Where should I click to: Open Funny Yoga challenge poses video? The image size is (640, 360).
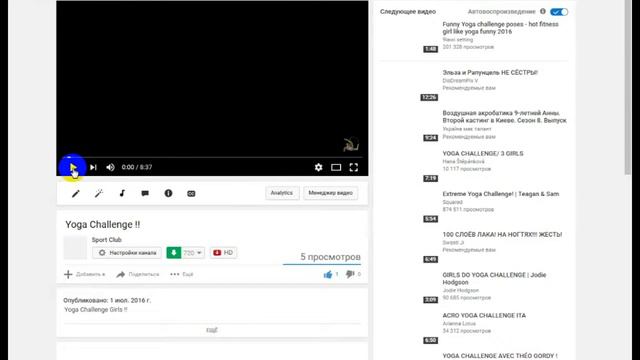click(x=500, y=28)
